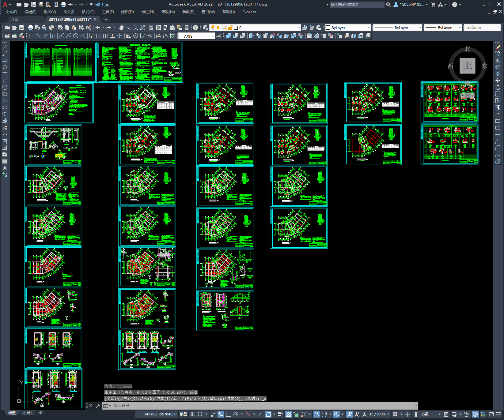Toggle the layer lock icon in layer toolbar
The width and height of the screenshot is (504, 420).
[230, 28]
